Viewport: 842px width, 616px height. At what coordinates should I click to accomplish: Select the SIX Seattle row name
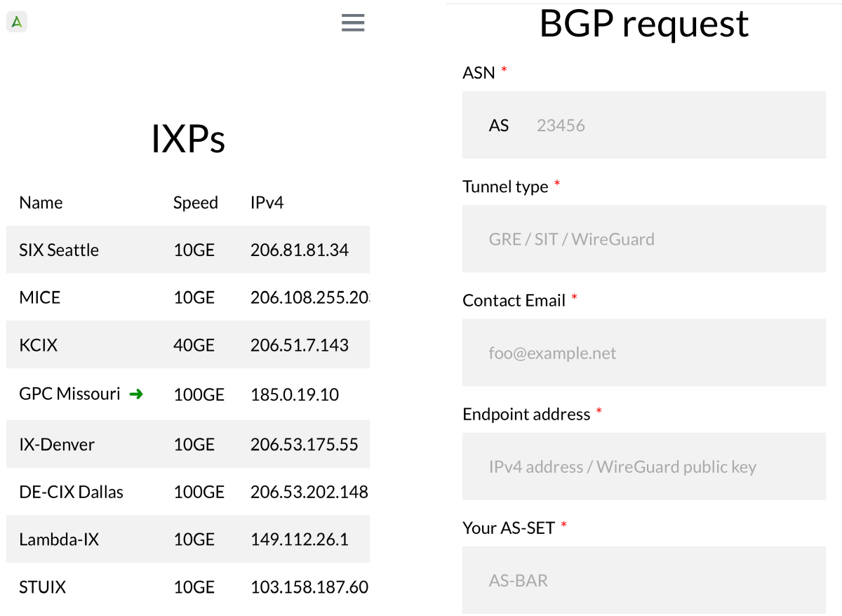coord(59,250)
